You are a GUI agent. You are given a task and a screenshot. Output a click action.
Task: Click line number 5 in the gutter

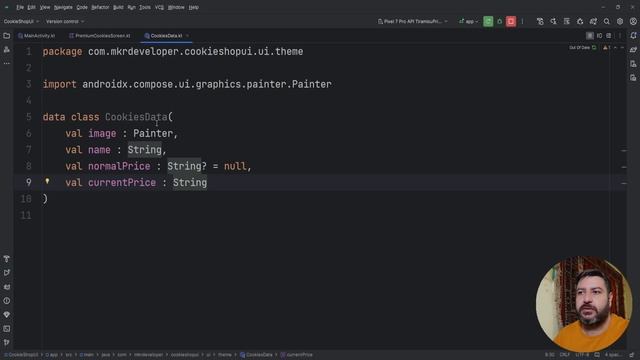(x=29, y=117)
